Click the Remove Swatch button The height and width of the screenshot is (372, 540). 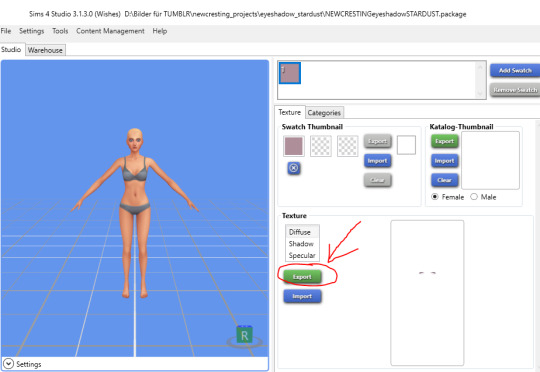click(x=515, y=90)
